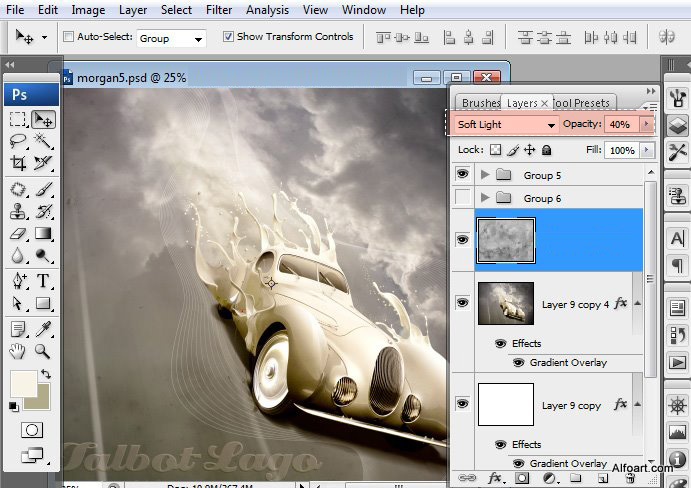Toggle lock all padlock icon

546,150
